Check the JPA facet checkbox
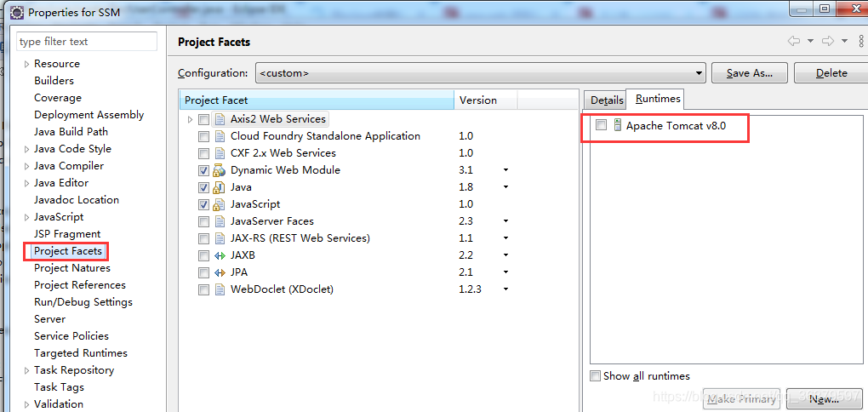 coord(204,273)
